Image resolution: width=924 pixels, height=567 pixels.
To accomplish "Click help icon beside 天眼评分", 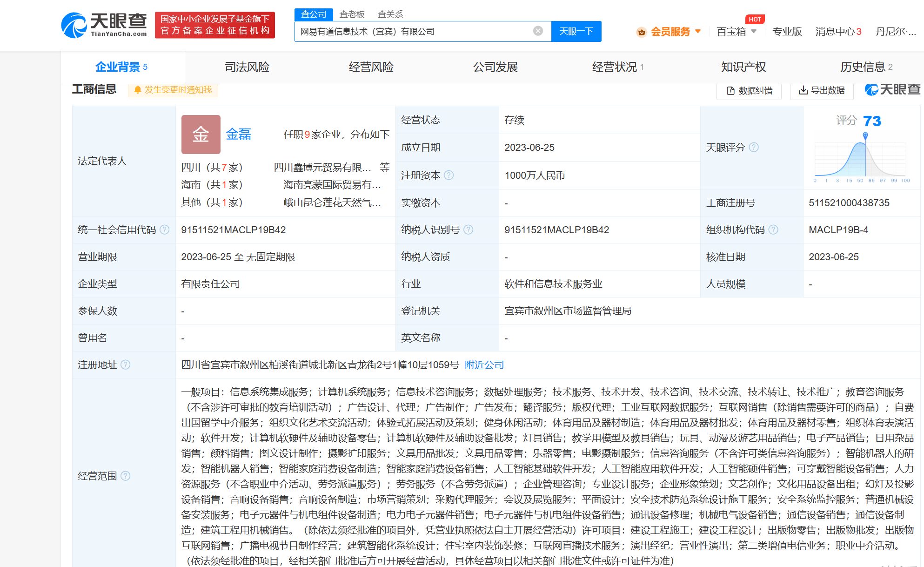I will click(x=754, y=148).
